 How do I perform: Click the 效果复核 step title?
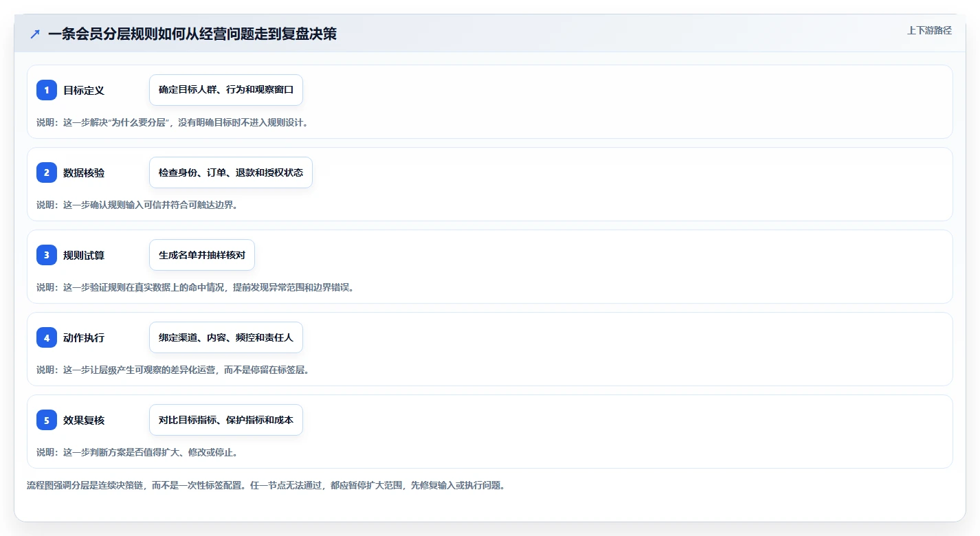click(84, 420)
